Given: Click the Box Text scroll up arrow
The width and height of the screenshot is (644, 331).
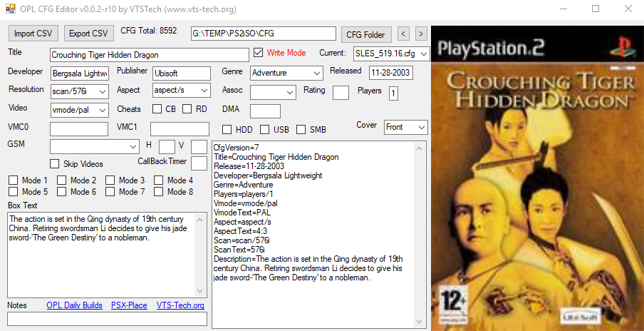Looking at the screenshot, I should 200,218.
